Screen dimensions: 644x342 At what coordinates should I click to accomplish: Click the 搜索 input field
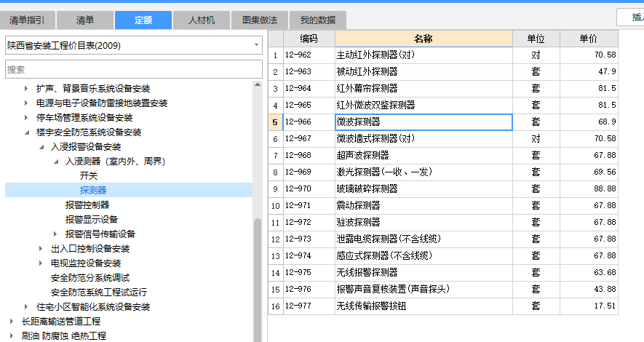[134, 69]
